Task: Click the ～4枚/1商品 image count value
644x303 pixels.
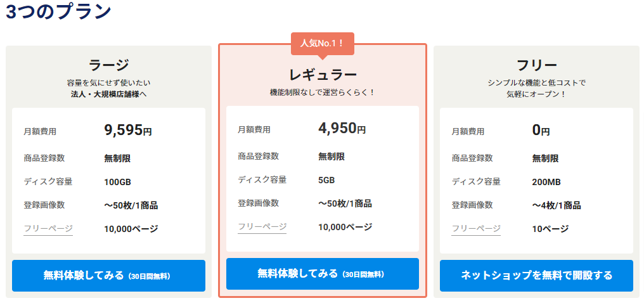Action: click(556, 205)
